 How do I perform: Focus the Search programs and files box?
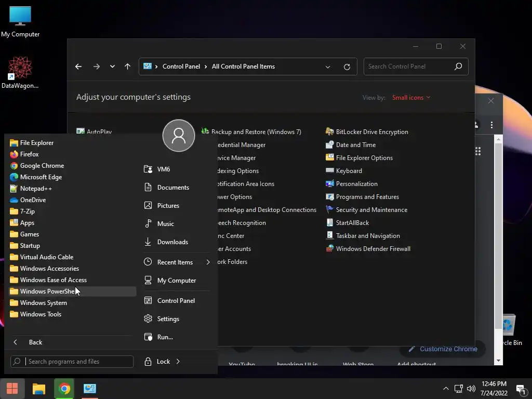tap(72, 362)
